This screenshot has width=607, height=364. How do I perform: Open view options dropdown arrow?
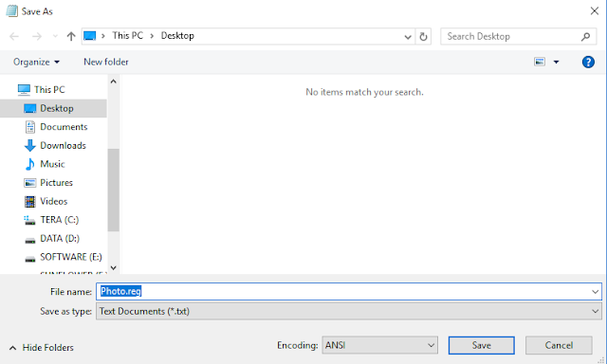557,62
